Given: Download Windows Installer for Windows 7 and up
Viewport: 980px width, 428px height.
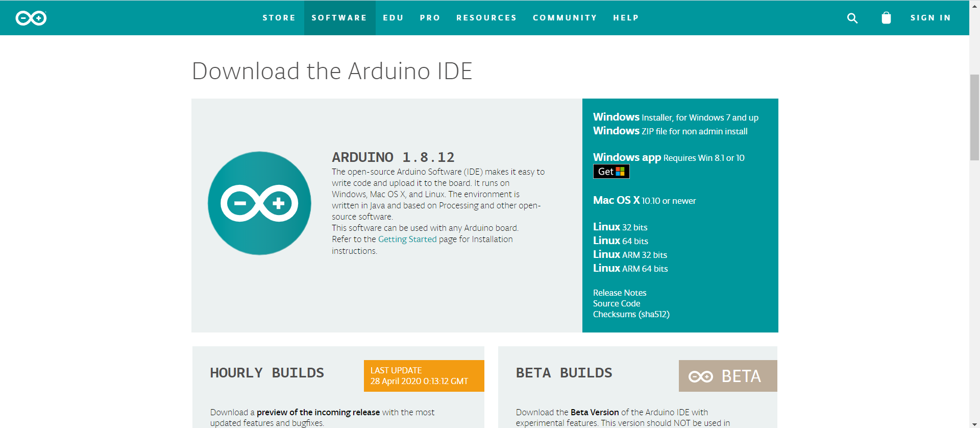Looking at the screenshot, I should click(676, 117).
